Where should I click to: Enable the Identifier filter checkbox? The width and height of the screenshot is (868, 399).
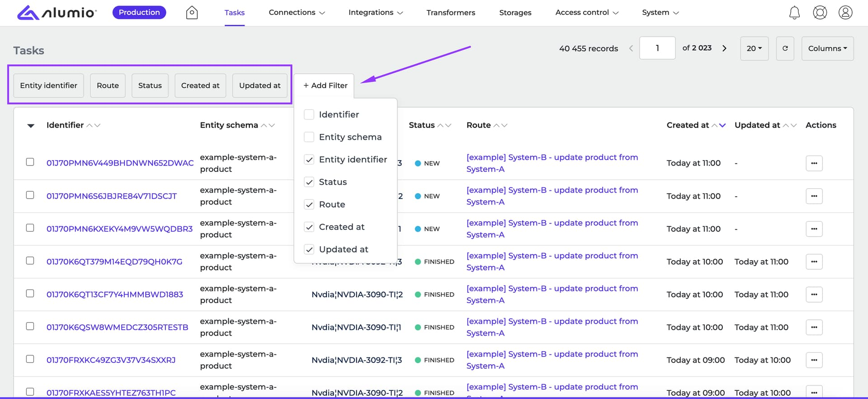(x=309, y=114)
